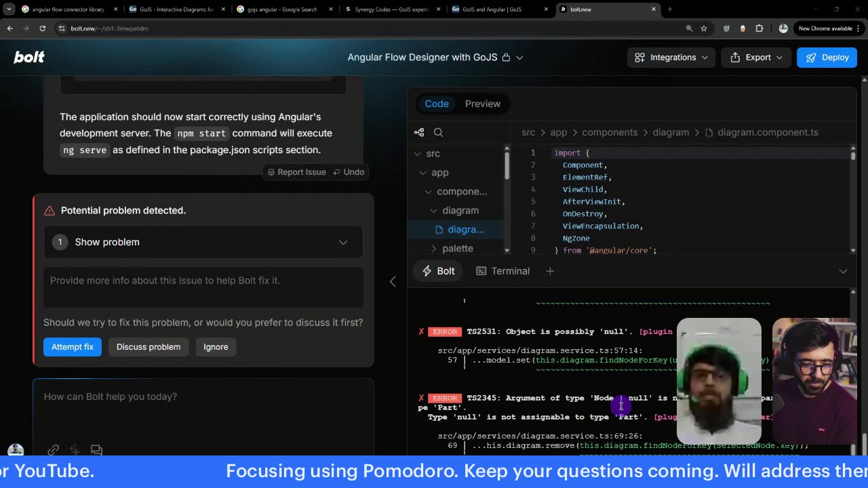Click the Undo button
Screen dimensions: 868x488
[349, 172]
